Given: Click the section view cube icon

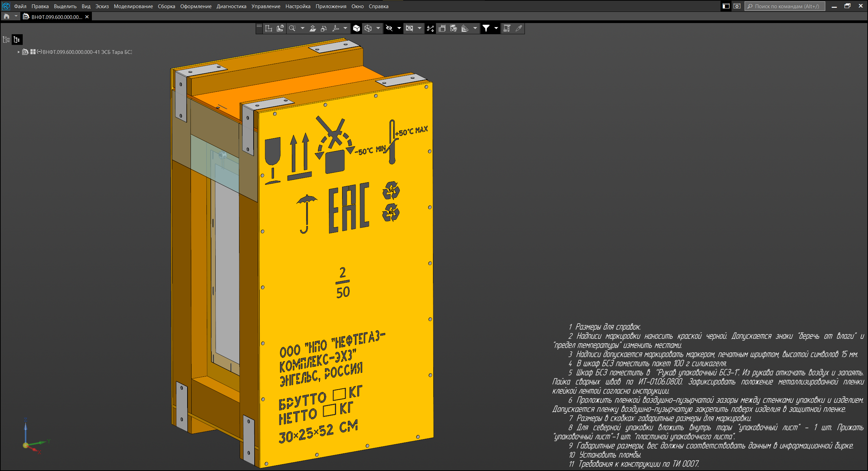Looking at the screenshot, I should click(x=453, y=28).
